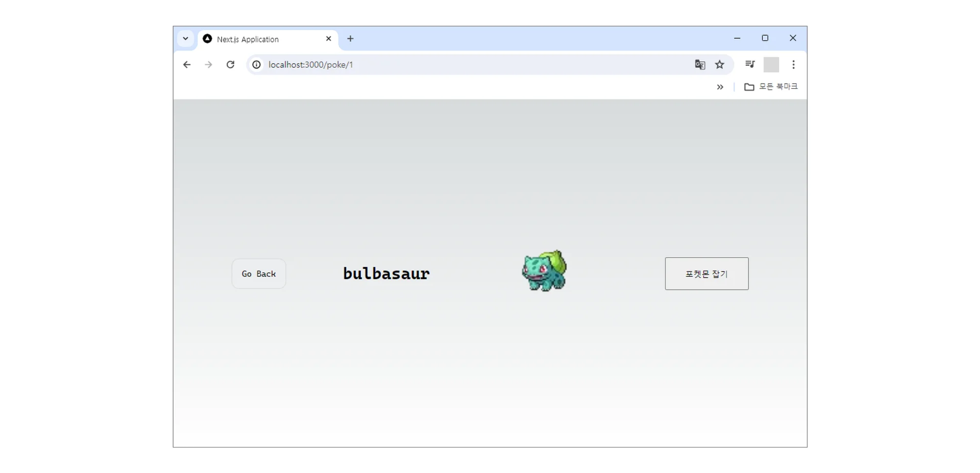Close the Next.js Application tab
Image resolution: width=980 pixels, height=473 pixels.
329,39
